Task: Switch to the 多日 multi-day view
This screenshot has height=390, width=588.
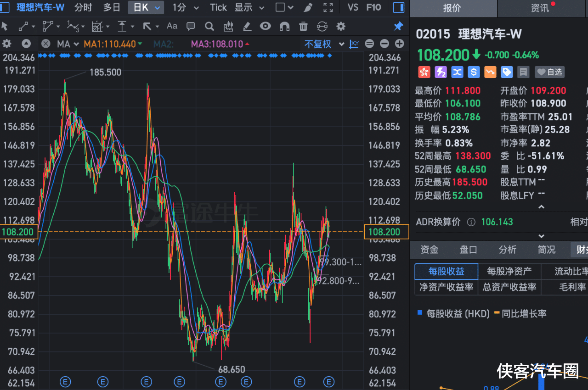Action: point(112,7)
